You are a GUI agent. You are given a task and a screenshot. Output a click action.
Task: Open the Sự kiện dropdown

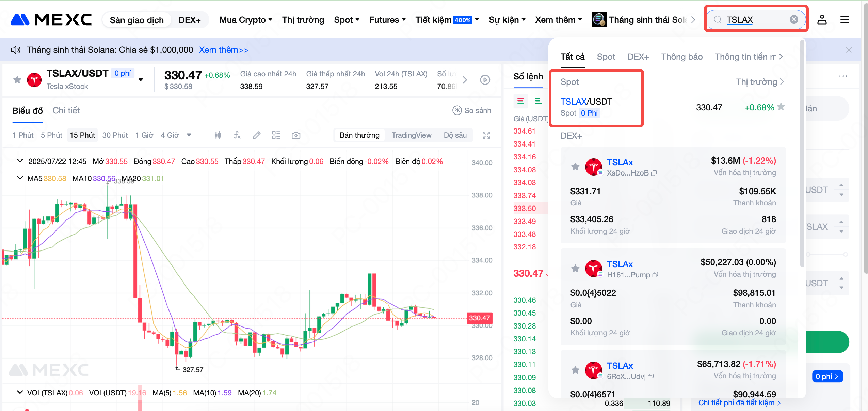click(x=507, y=20)
